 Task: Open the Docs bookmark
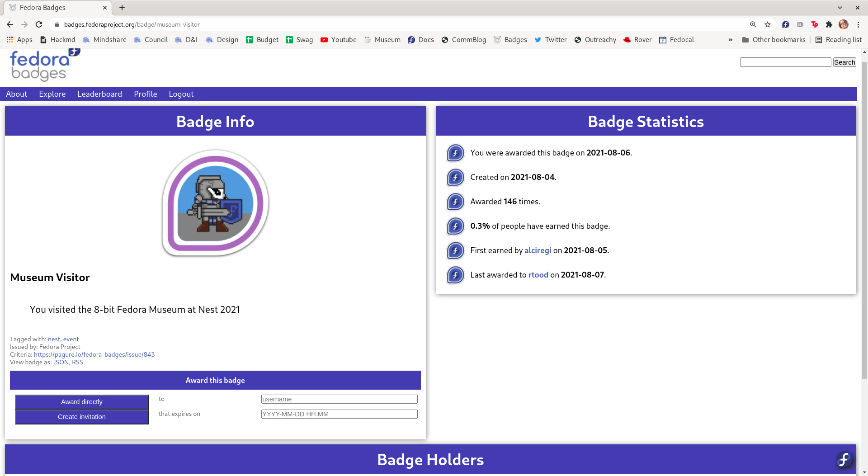click(x=421, y=40)
